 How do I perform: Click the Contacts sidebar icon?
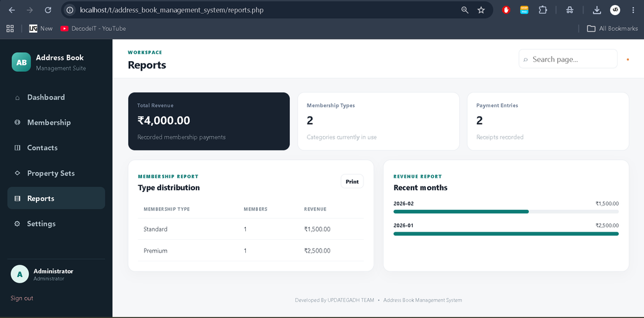pyautogui.click(x=17, y=148)
